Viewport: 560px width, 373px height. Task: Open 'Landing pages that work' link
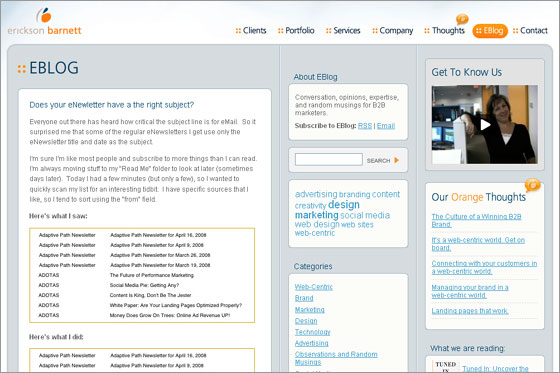[470, 311]
